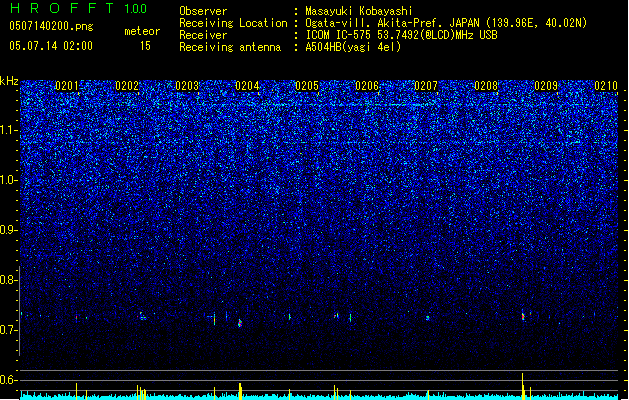Click the 0203 time marker
This screenshot has height=400, width=629.
[187, 86]
